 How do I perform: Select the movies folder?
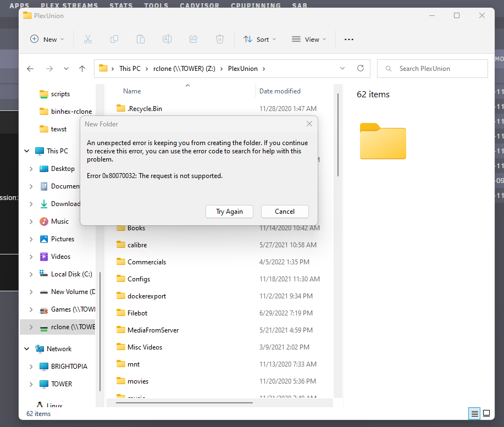(132, 381)
